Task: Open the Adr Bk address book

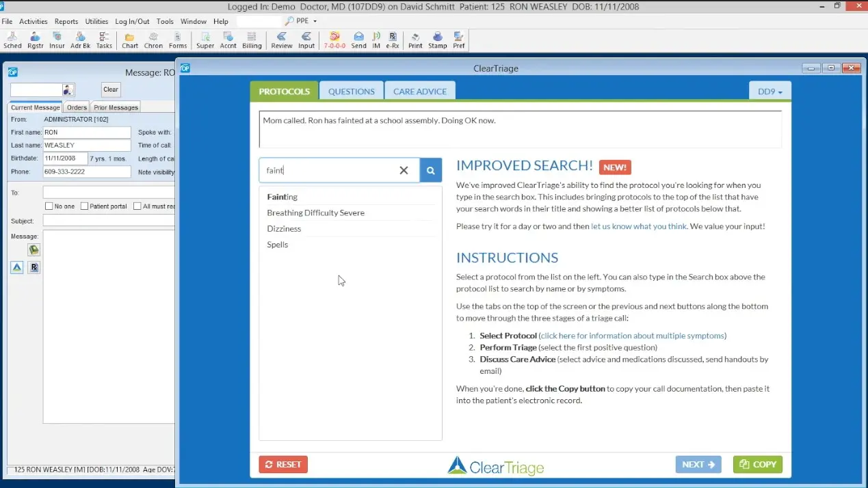Action: pos(80,39)
